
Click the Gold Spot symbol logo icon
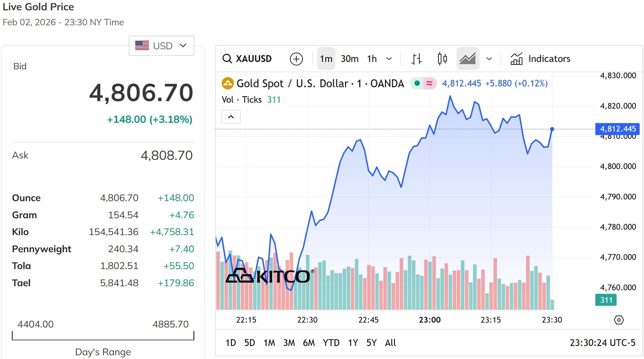(228, 83)
